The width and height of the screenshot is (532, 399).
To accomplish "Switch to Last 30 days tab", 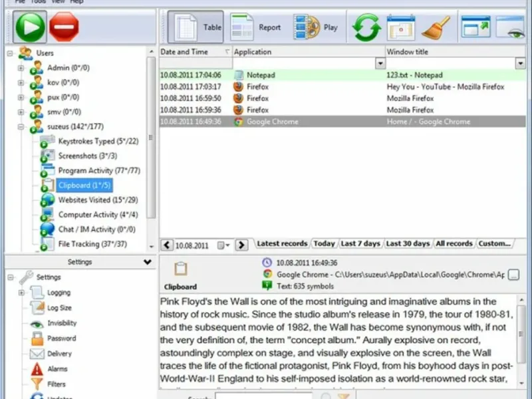I will coord(408,243).
